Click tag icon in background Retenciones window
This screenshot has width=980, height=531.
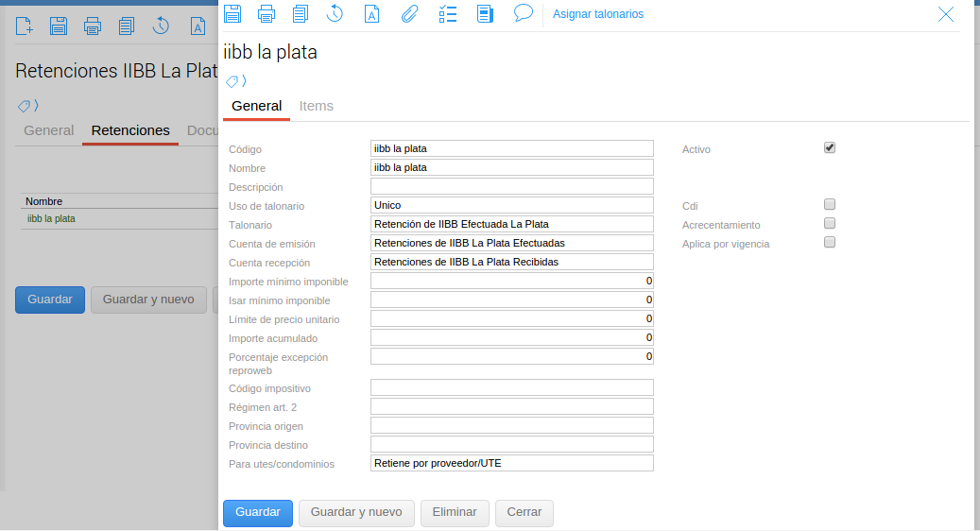point(24,106)
